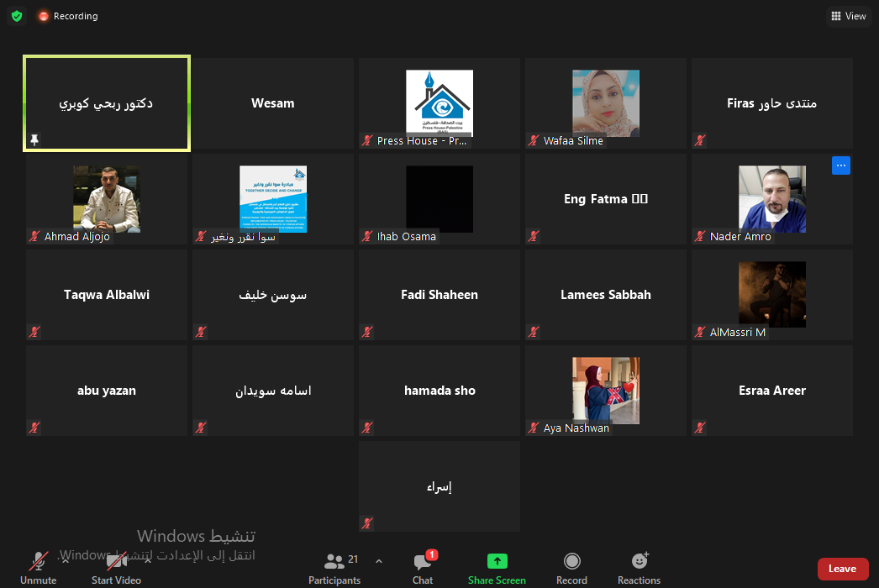Screen dimensions: 879x588
Task: Leave the meeting
Action: pyautogui.click(x=842, y=569)
